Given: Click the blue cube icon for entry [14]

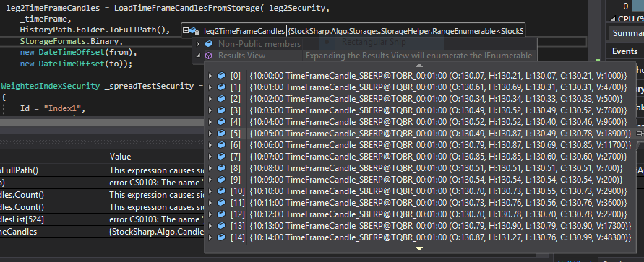Looking at the screenshot, I should point(221,237).
